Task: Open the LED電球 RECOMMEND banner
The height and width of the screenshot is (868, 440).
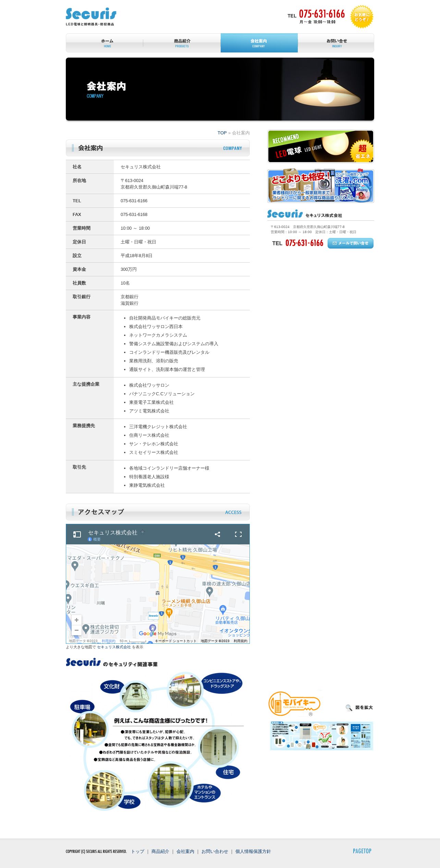Action: pos(320,146)
